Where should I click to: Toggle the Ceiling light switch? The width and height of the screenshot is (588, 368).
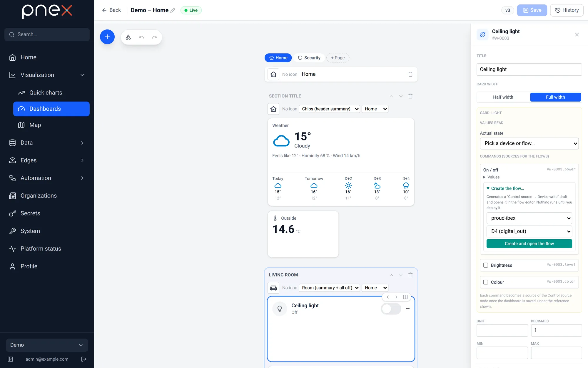point(391,309)
